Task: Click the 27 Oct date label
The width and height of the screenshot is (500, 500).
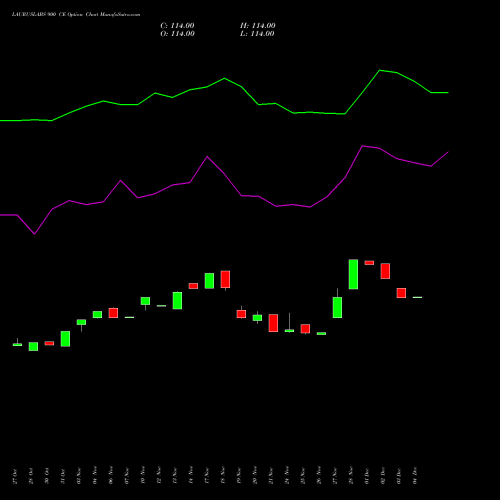Action: coord(15,476)
